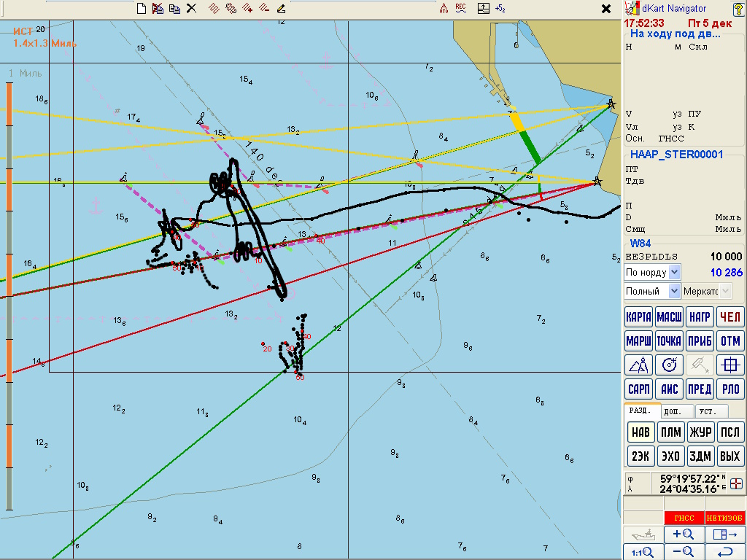Screen dimensions: 747x560
Task: Click the return arrow button
Action: click(725, 552)
